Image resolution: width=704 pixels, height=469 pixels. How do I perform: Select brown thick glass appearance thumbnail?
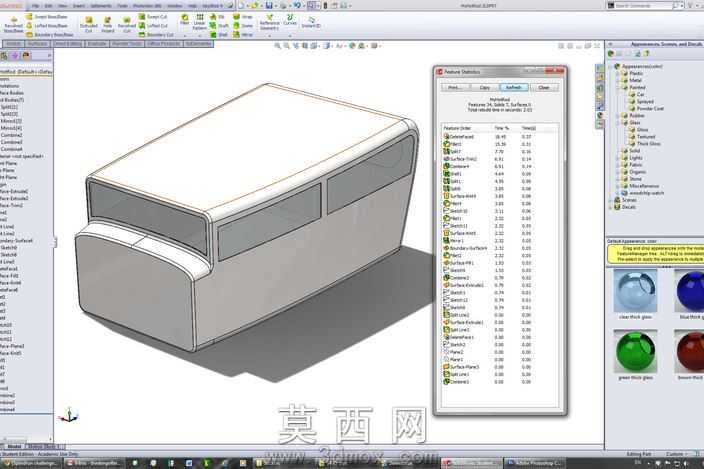pyautogui.click(x=690, y=351)
